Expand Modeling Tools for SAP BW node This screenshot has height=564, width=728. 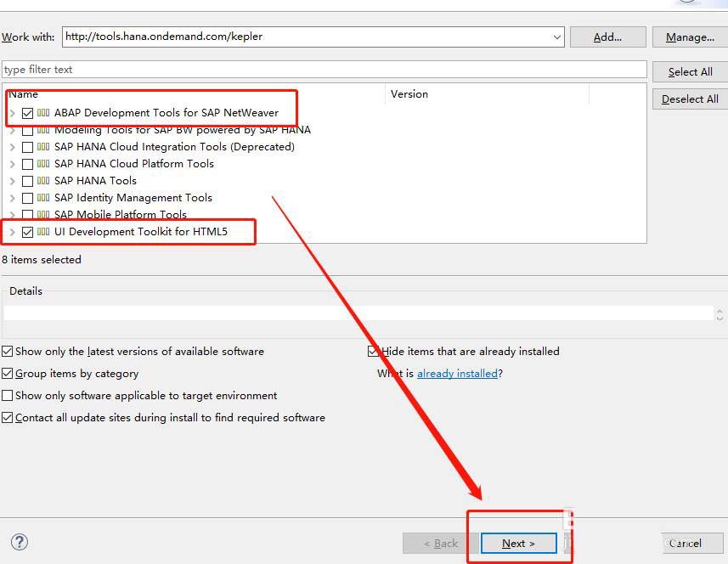13,131
